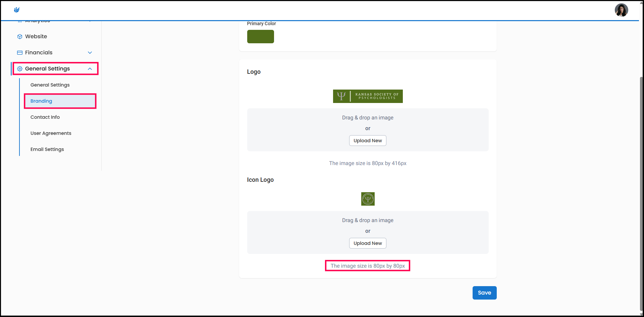Click the green Primary Color swatch
Image resolution: width=644 pixels, height=317 pixels.
pos(260,37)
